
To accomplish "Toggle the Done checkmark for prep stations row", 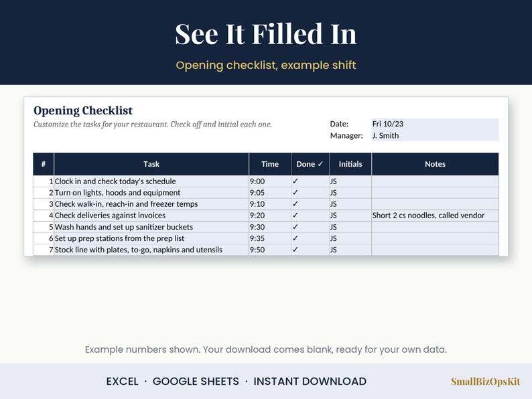I will point(310,238).
